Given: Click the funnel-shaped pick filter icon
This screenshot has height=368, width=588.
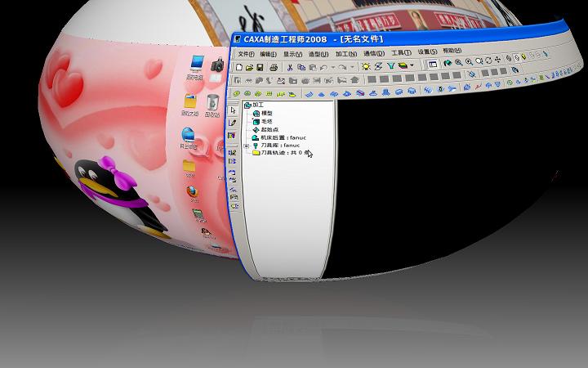Looking at the screenshot, I should click(390, 65).
